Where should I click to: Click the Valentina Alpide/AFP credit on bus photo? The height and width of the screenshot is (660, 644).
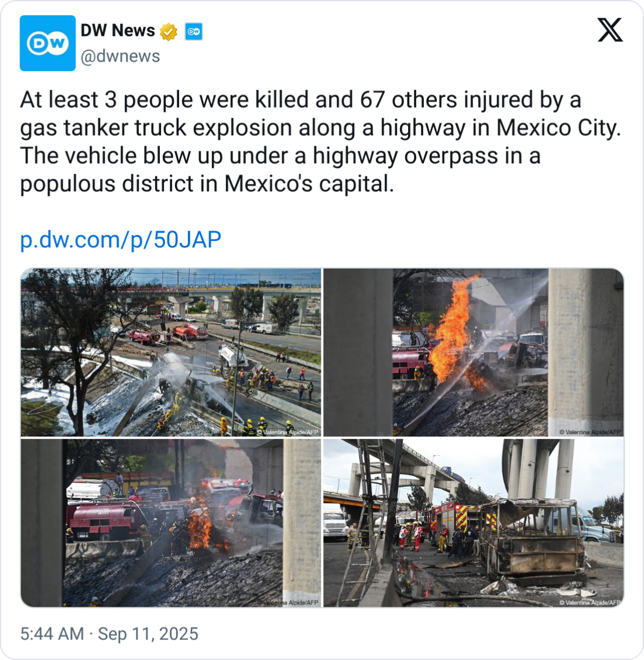click(x=591, y=602)
